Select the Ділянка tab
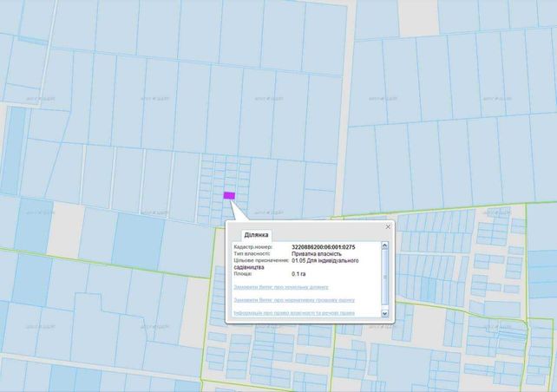Viewport: 557px width, 392px height. tap(256, 235)
